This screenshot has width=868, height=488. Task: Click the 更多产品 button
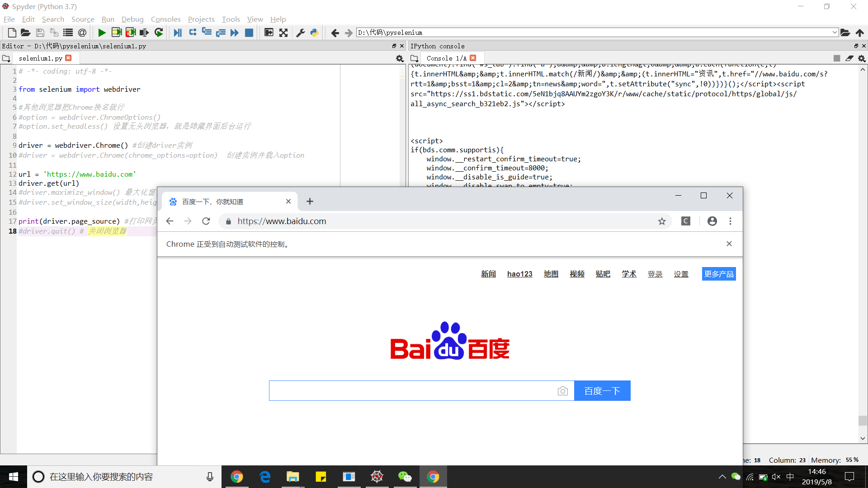(x=719, y=274)
